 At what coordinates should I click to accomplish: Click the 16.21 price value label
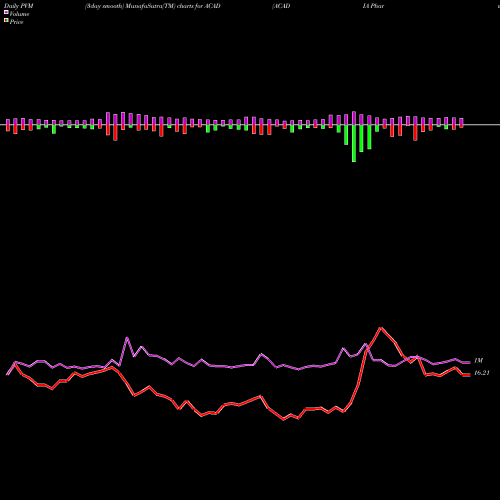482,373
